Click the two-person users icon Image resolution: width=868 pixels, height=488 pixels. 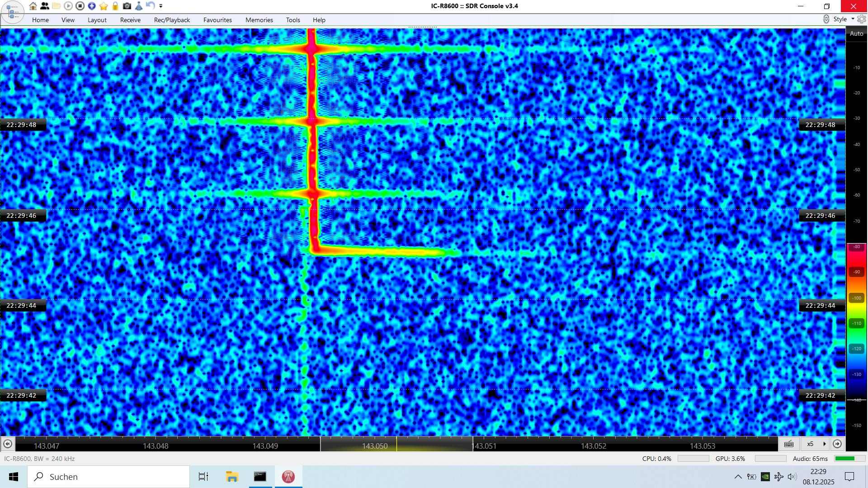click(45, 6)
